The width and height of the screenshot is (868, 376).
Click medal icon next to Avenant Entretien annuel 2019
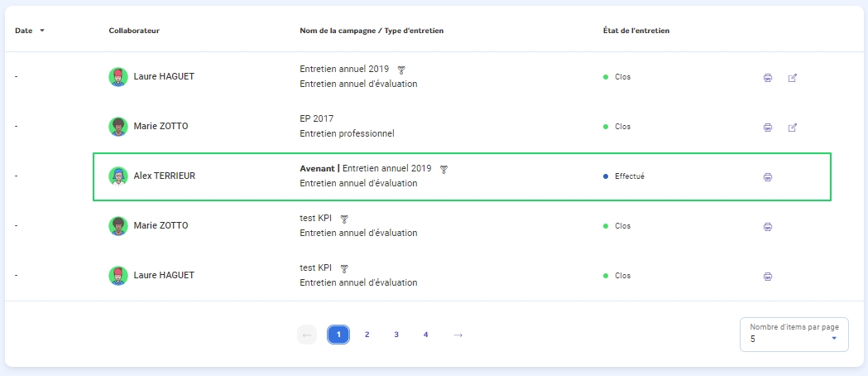444,170
